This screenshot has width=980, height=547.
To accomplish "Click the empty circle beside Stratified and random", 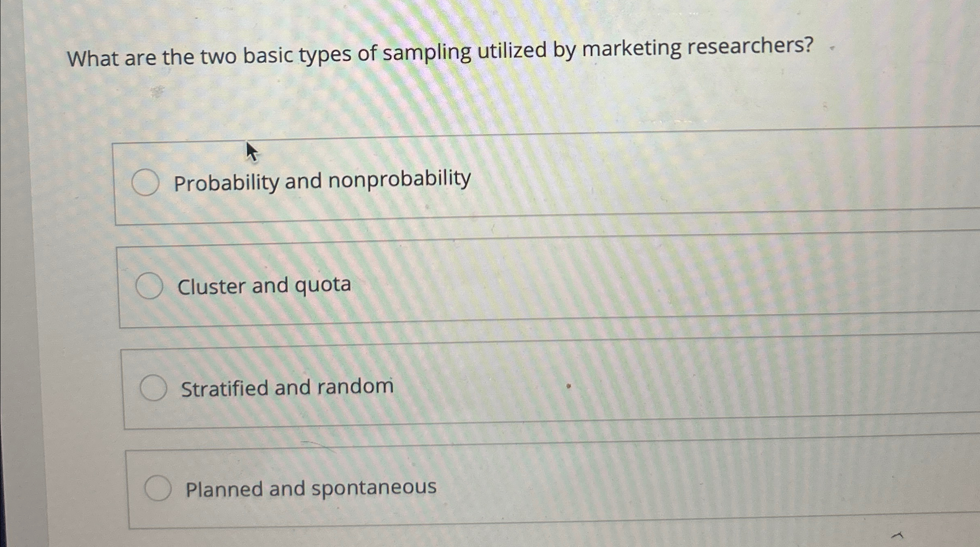I will click(x=154, y=387).
